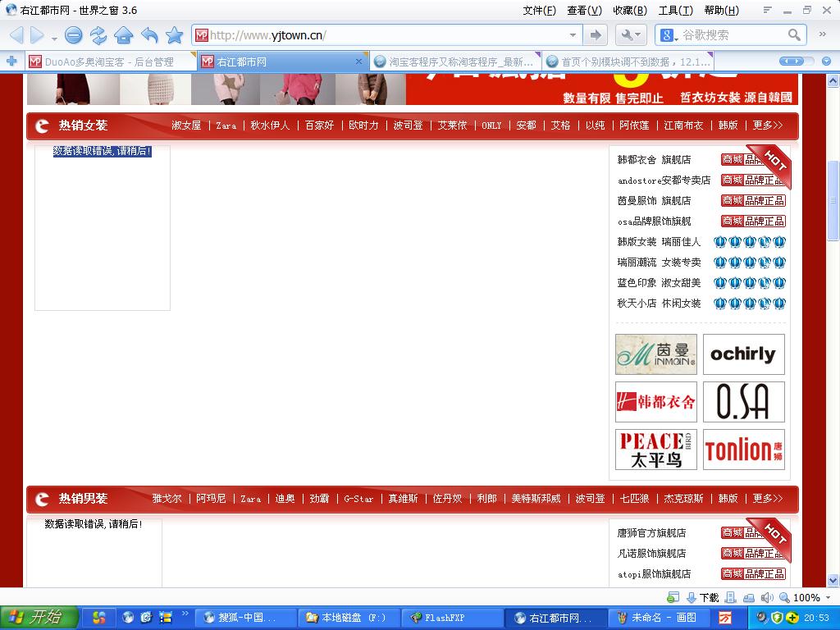Open 韩版女装 瑞丽佳人 shop link

(659, 242)
